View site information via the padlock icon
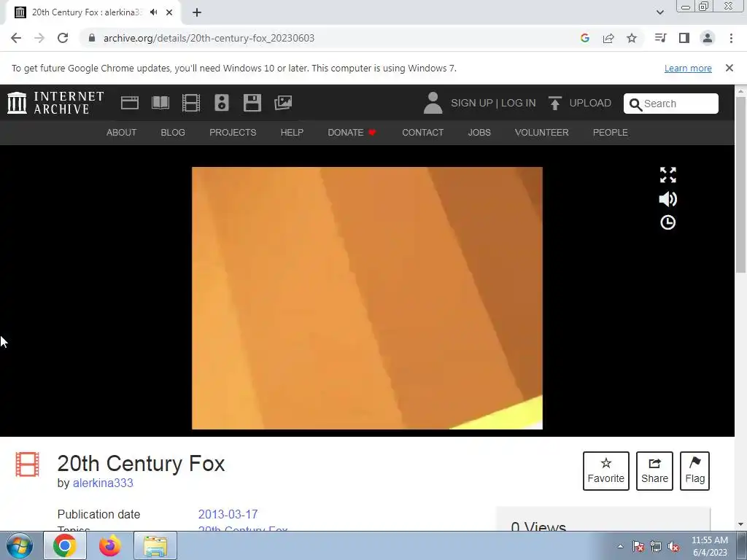747x560 pixels. click(92, 38)
